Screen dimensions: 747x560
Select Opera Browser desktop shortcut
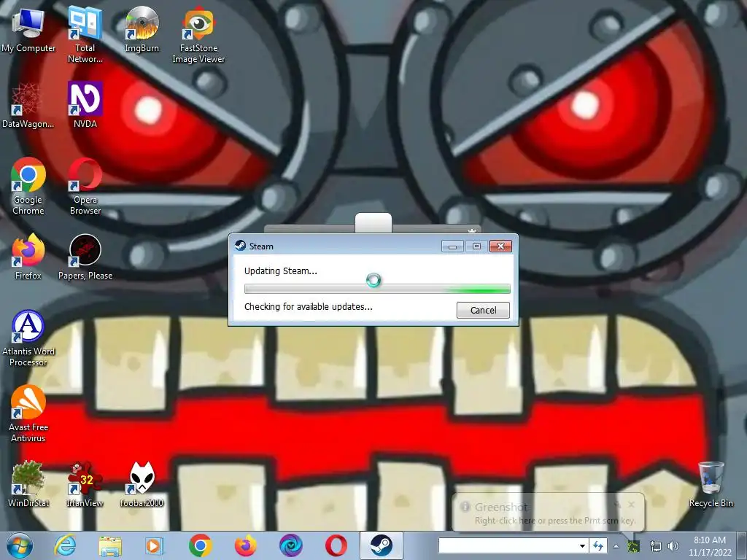(85, 186)
